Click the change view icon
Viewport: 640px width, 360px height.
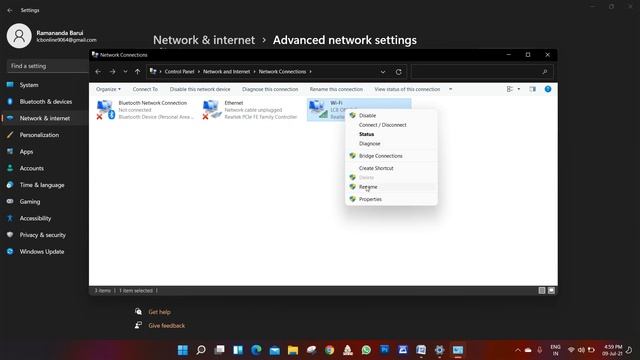(509, 89)
